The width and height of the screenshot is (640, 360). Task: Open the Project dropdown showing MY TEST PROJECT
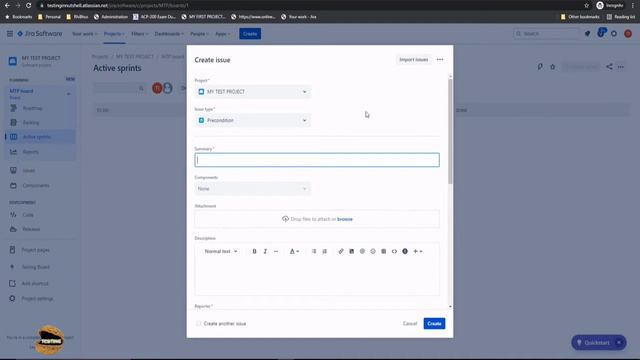[x=253, y=92]
